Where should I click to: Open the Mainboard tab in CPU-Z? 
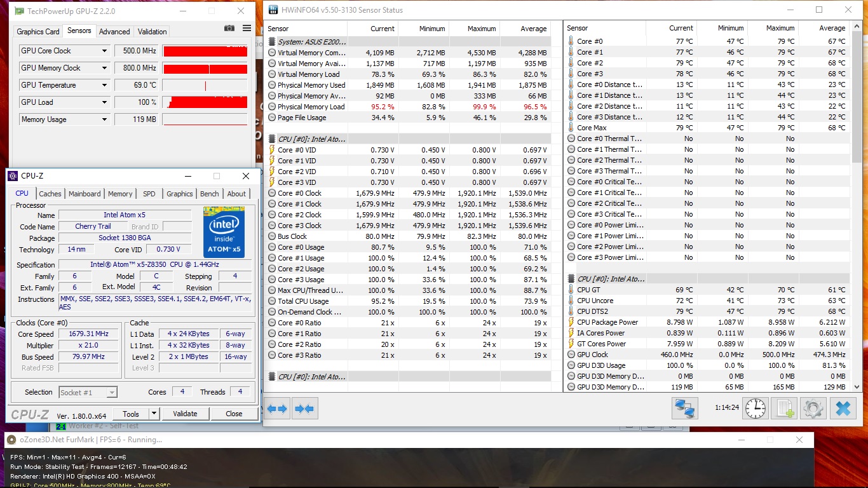(x=85, y=194)
